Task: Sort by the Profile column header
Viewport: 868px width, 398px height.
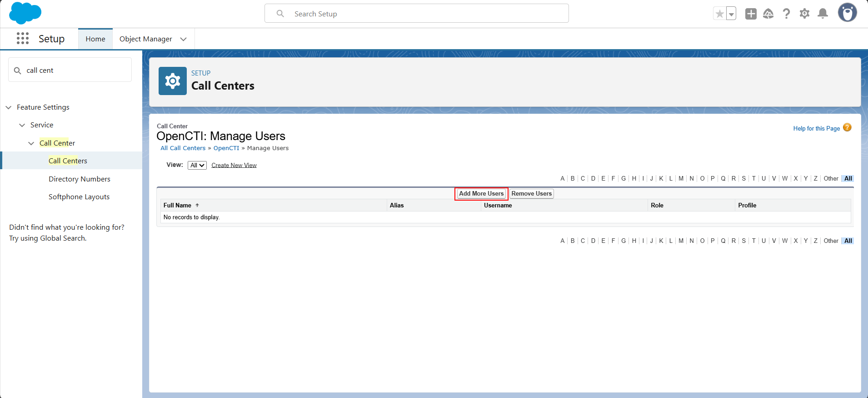Action: click(747, 205)
